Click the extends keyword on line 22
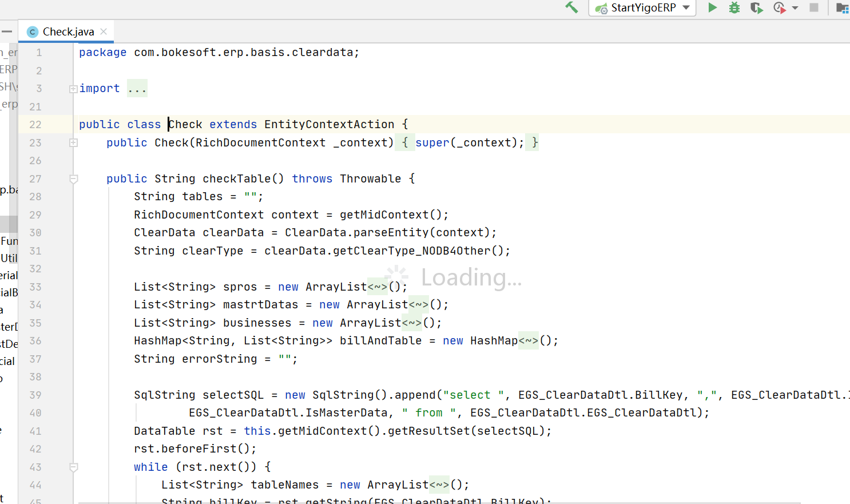 [233, 124]
